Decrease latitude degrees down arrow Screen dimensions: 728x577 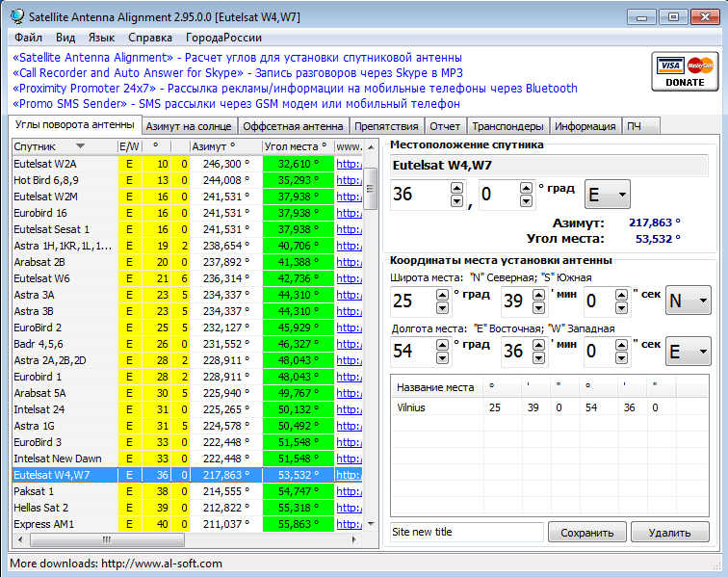(442, 308)
